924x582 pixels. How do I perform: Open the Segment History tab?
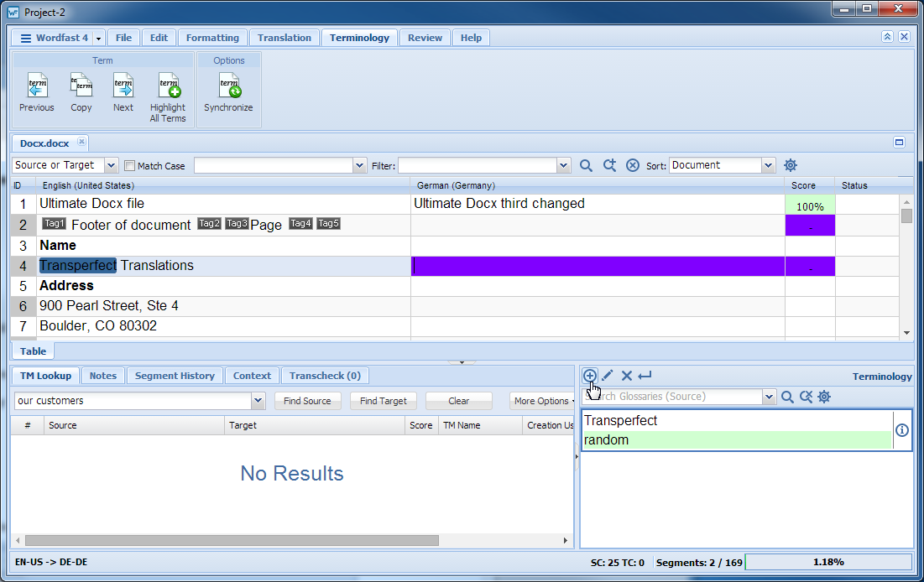175,376
